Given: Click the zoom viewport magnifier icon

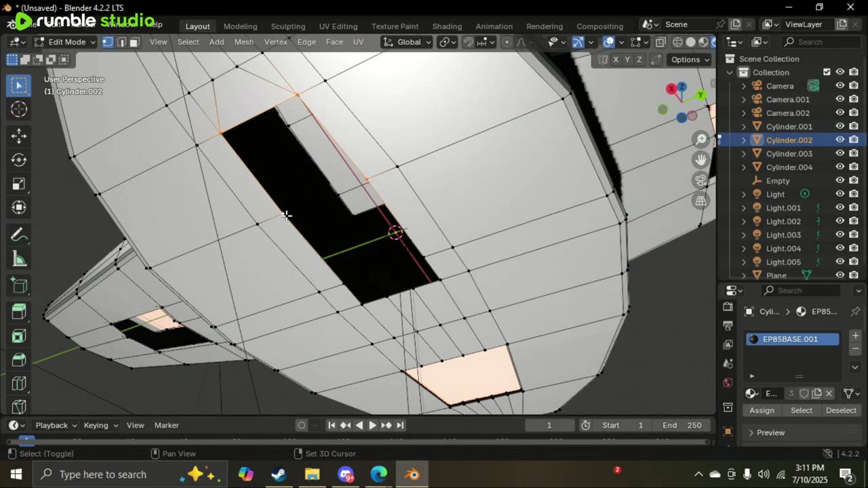Looking at the screenshot, I should [701, 140].
